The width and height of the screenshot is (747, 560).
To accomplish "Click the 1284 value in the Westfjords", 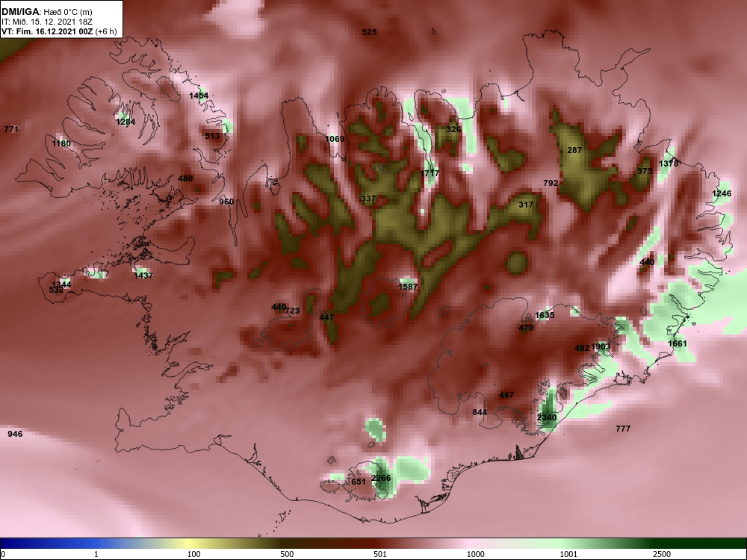I will pos(125,122).
